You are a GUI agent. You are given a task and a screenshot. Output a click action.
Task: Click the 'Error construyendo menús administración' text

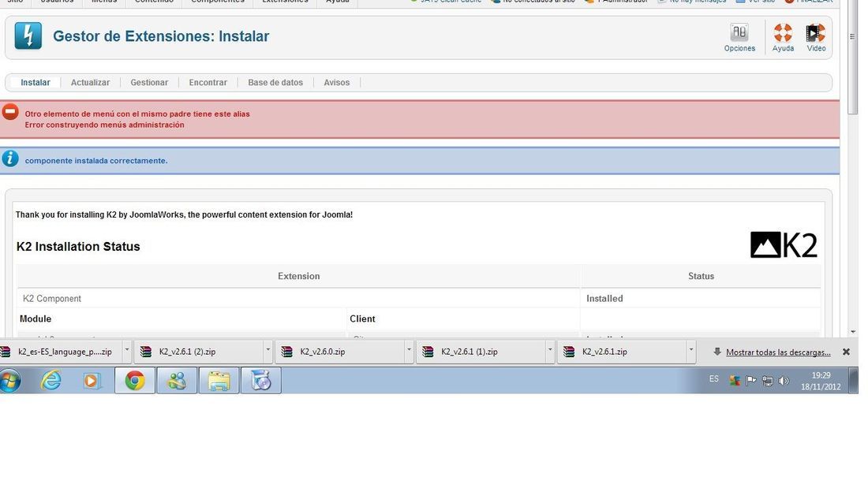105,125
